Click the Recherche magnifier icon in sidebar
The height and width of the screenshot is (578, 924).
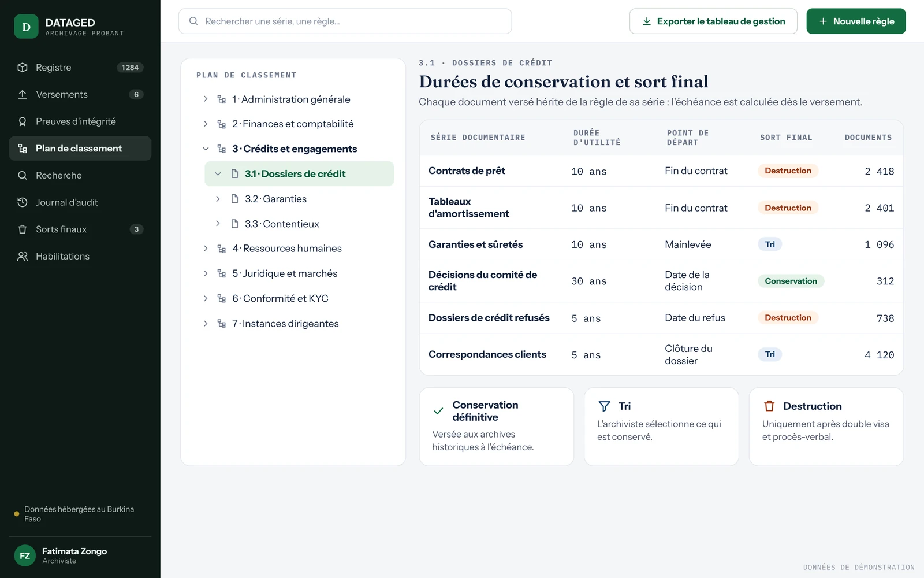point(23,175)
